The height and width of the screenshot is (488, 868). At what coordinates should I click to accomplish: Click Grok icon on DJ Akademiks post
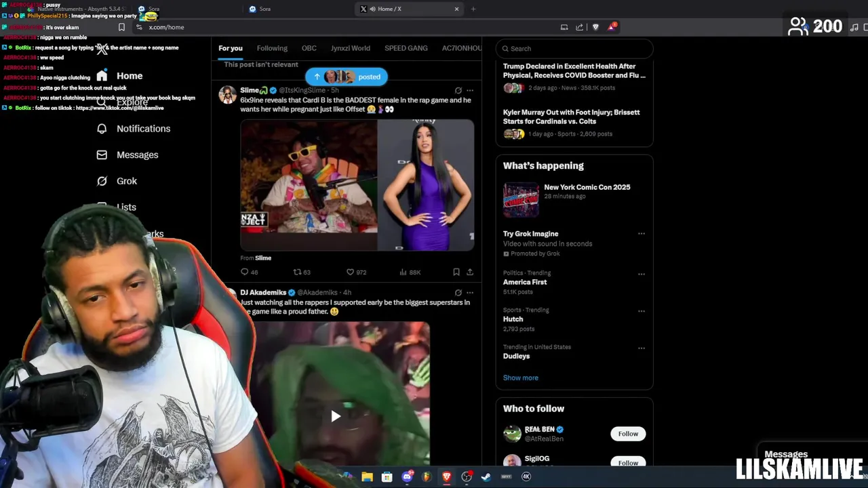click(x=458, y=293)
